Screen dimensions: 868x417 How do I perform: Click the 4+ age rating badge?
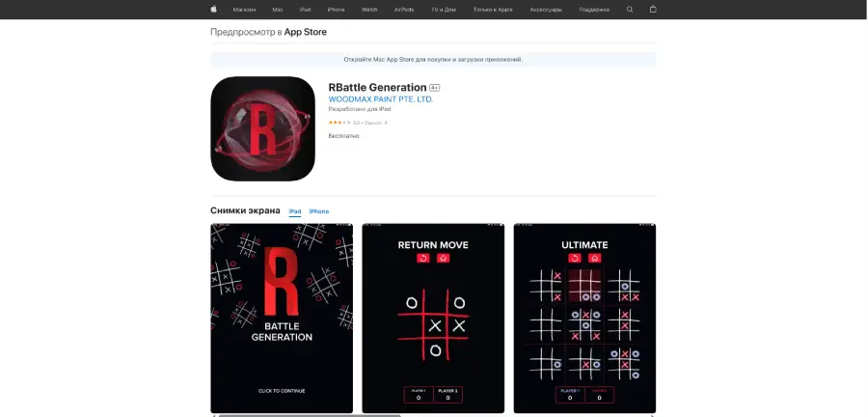coord(435,88)
